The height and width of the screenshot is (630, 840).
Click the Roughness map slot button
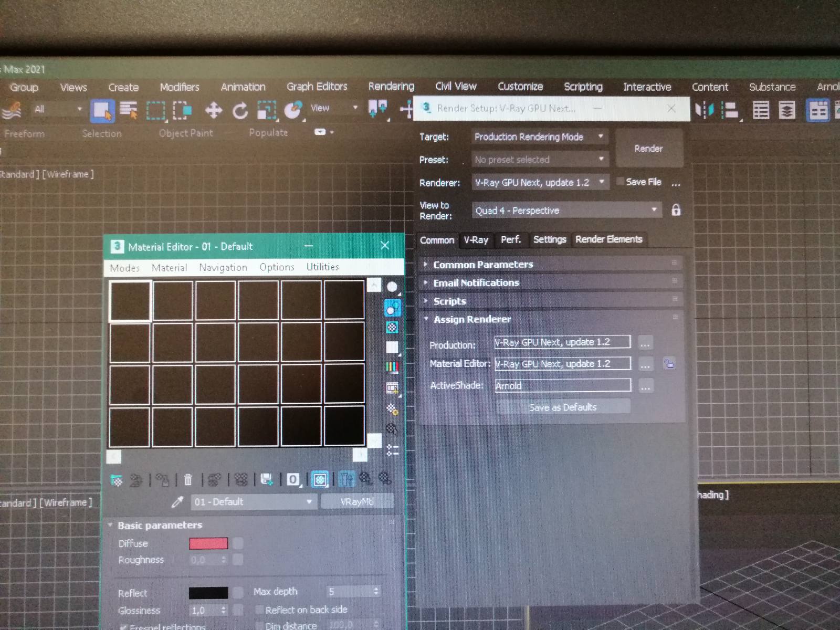coord(238,560)
